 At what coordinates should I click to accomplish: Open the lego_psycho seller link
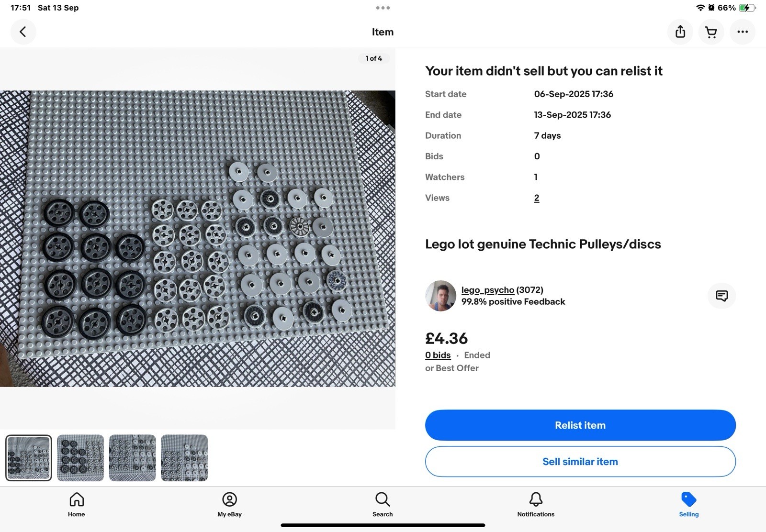(487, 290)
